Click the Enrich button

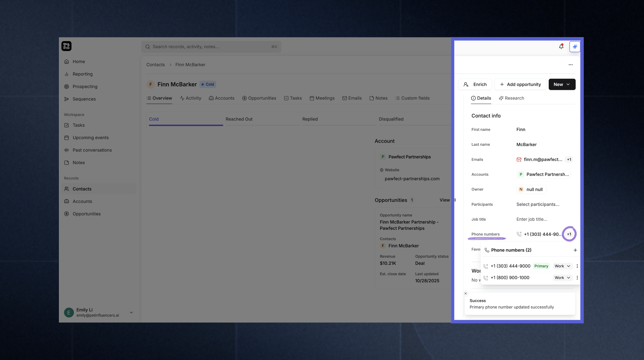(475, 84)
